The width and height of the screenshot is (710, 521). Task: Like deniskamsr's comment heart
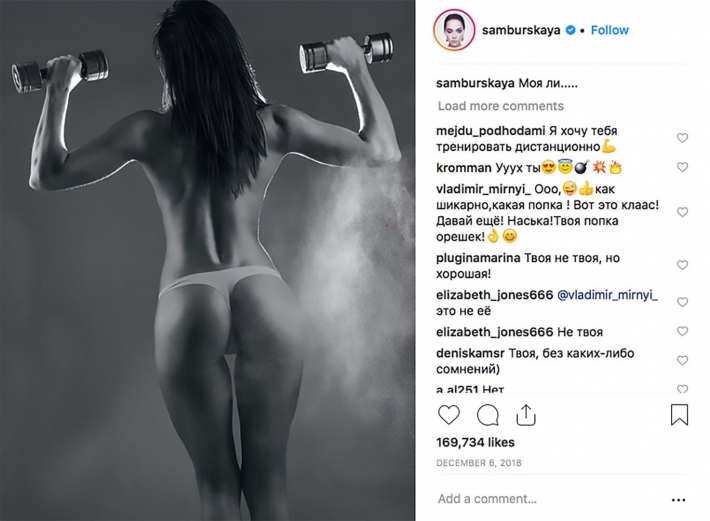click(x=682, y=360)
